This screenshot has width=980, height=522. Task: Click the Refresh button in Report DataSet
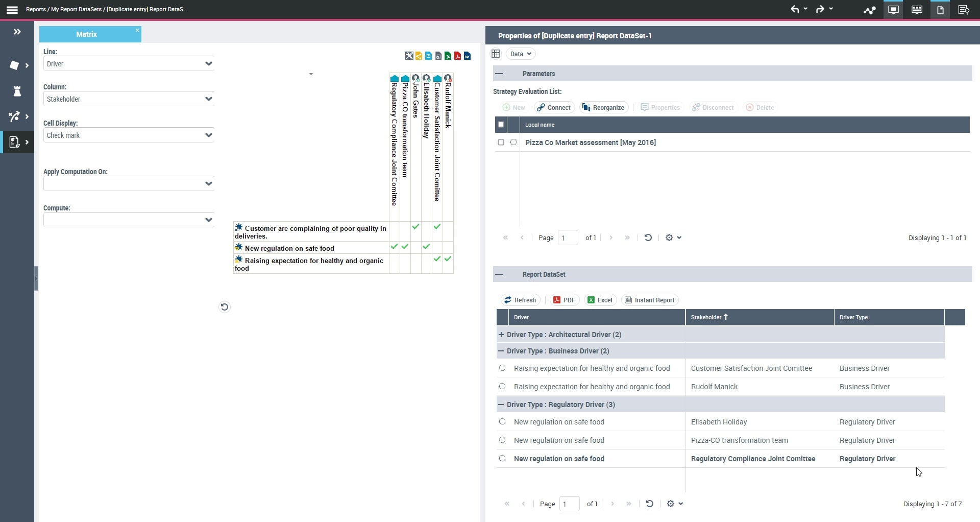click(x=520, y=300)
